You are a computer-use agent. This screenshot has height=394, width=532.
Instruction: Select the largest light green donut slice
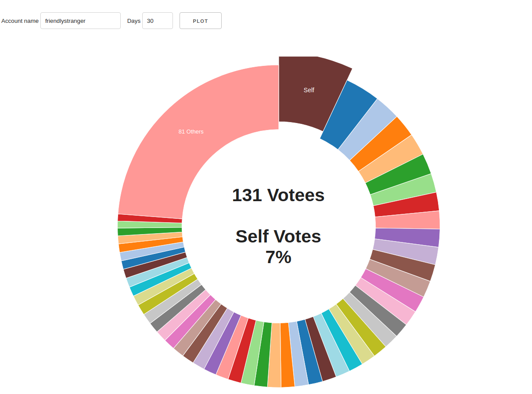pos(403,190)
